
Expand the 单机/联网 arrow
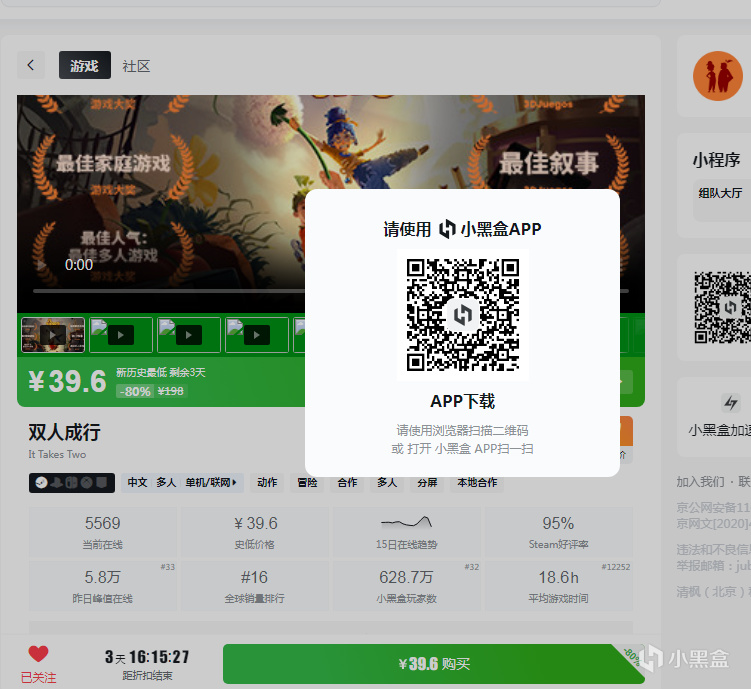235,483
